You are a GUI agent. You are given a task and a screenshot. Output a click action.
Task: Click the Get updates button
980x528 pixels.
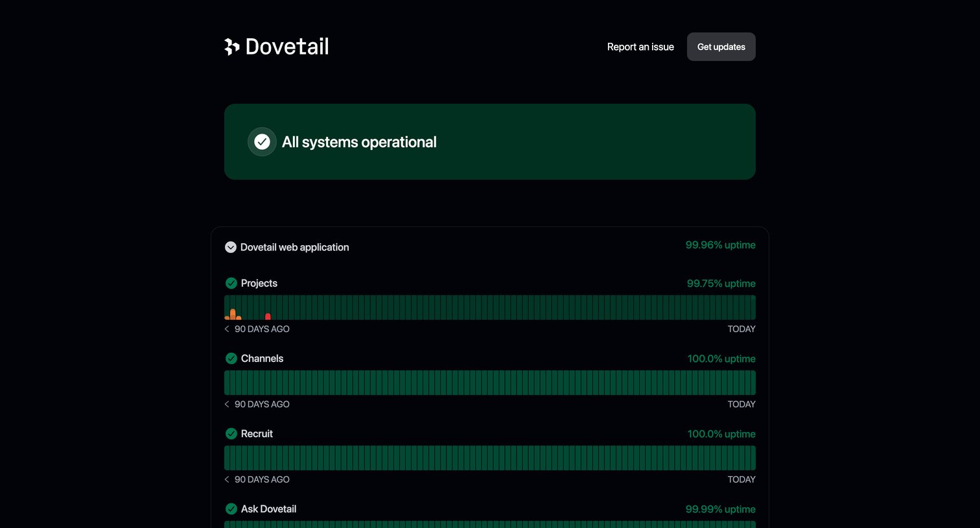721,47
